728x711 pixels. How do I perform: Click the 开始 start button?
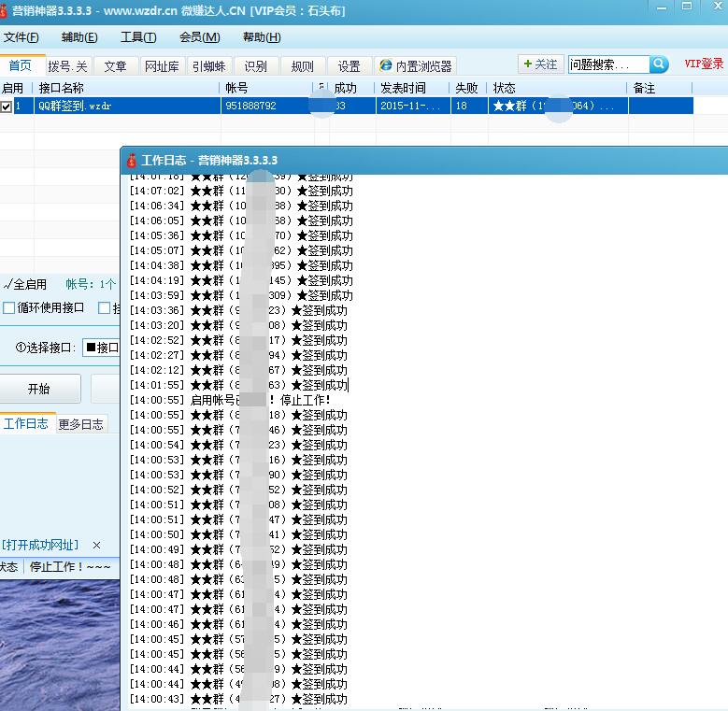point(39,389)
